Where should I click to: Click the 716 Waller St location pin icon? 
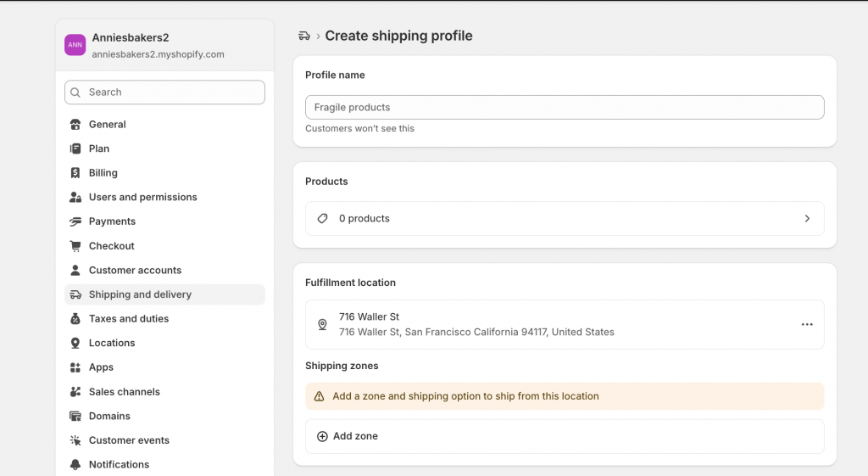point(322,324)
